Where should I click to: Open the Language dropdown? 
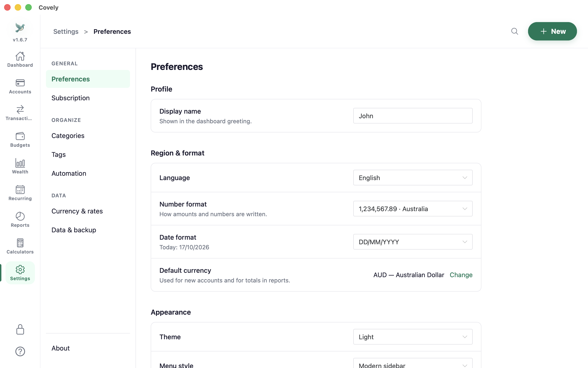[x=413, y=178]
